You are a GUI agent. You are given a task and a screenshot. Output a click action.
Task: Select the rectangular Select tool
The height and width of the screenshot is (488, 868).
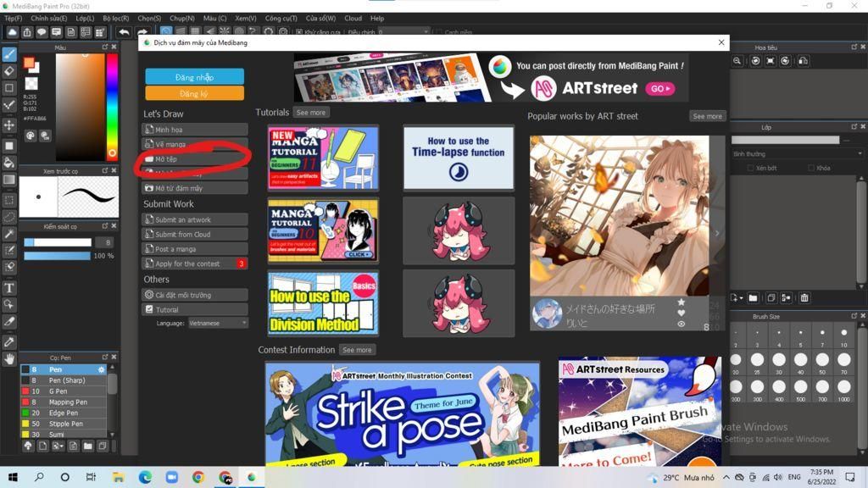[x=9, y=200]
